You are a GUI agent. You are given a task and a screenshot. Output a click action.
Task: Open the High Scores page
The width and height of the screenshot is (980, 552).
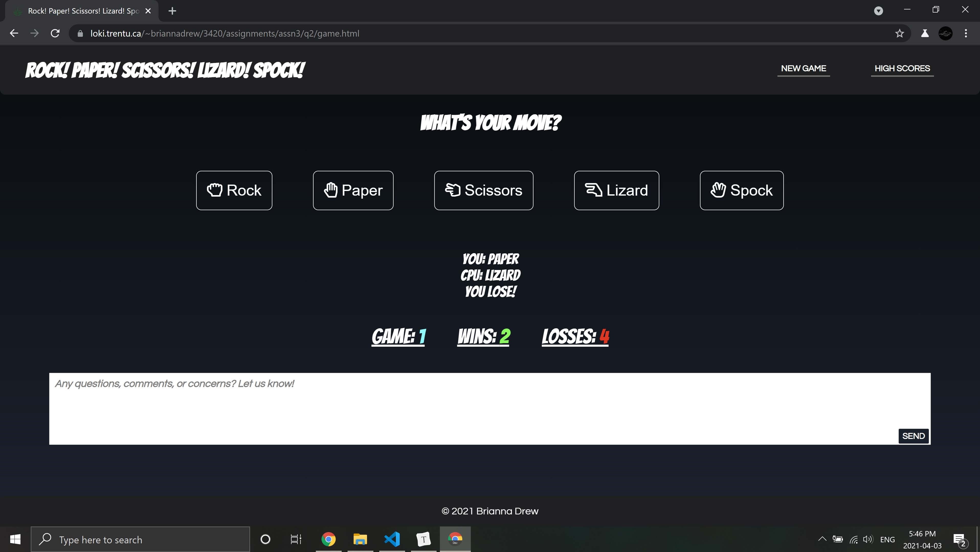pos(902,69)
